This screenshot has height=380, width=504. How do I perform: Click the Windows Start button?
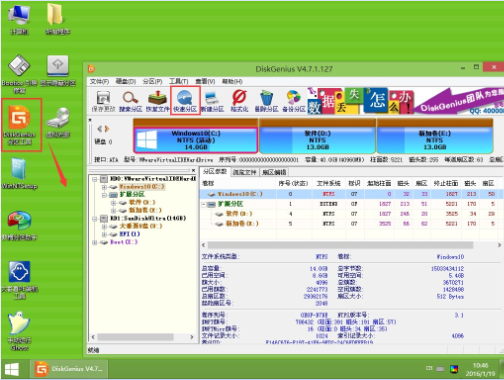coord(12,369)
